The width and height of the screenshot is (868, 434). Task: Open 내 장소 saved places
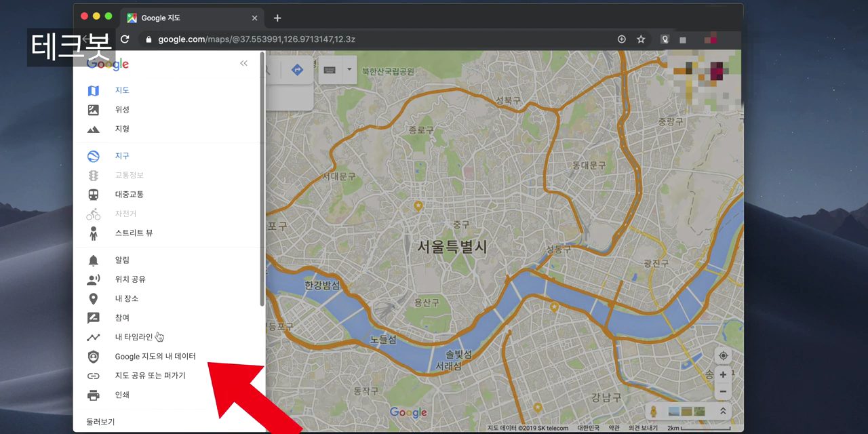127,299
